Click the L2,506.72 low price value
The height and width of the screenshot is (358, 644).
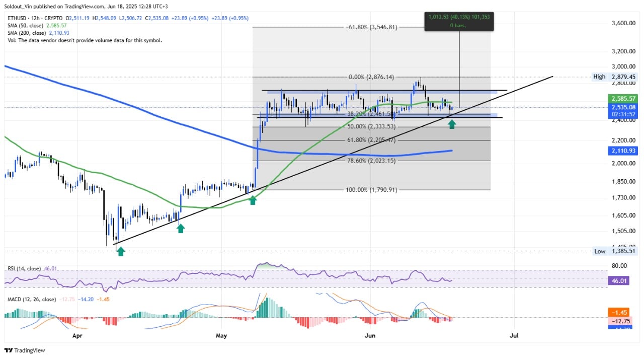132,18
